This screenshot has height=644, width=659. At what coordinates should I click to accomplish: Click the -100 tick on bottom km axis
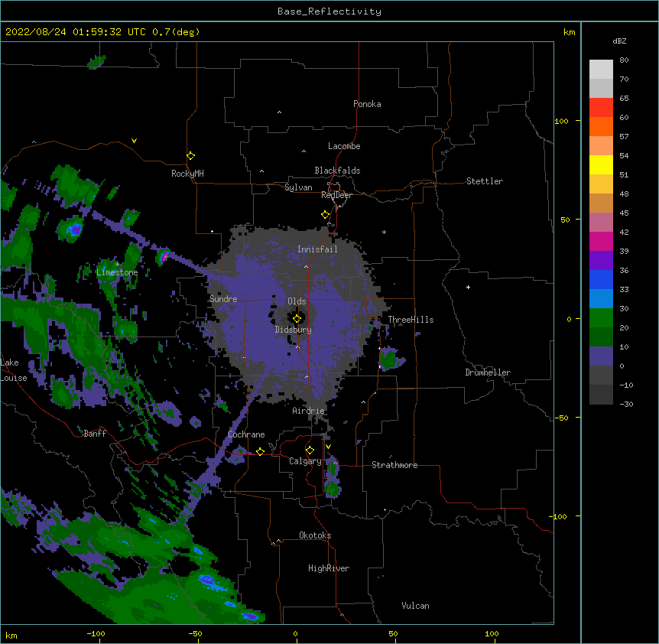tap(96, 634)
